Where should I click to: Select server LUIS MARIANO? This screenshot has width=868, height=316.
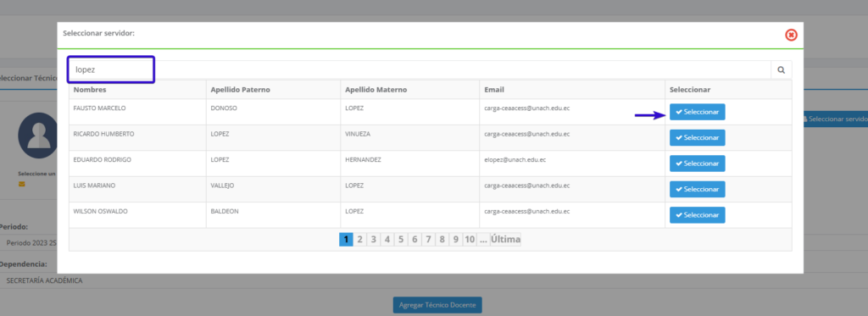tap(697, 189)
